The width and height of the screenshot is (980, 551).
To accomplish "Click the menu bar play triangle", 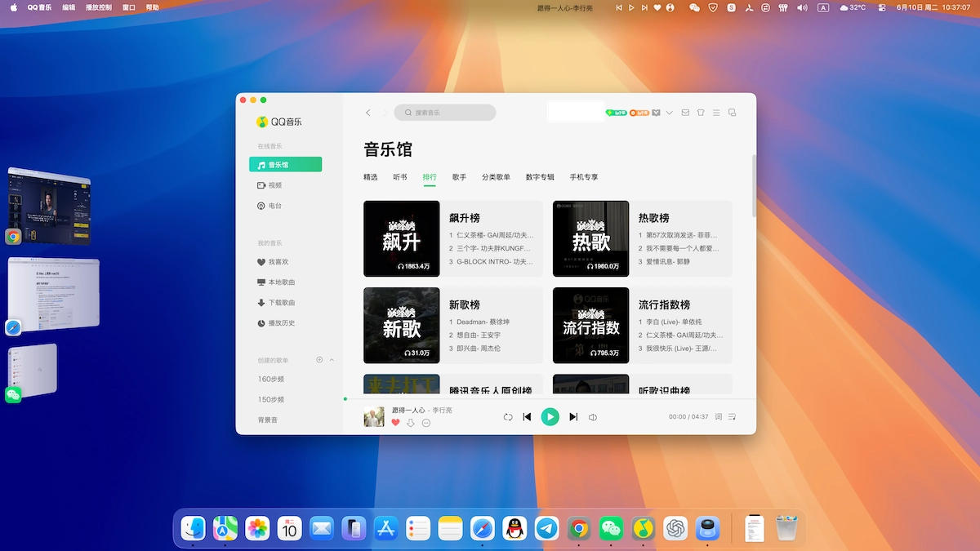I will (631, 7).
